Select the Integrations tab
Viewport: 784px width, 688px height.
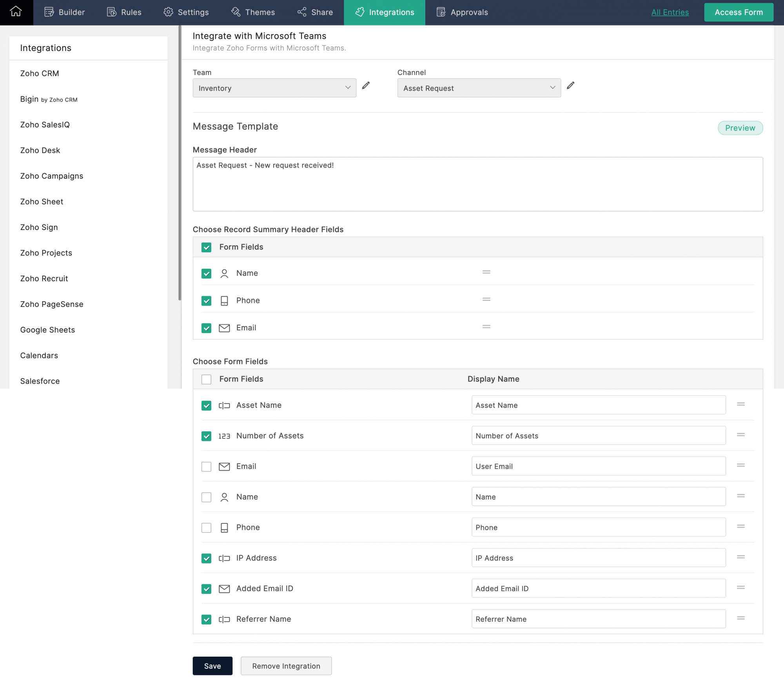[x=385, y=12]
